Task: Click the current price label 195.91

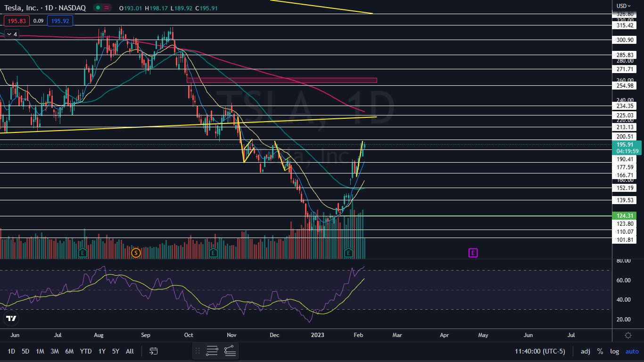Action: 626,145
